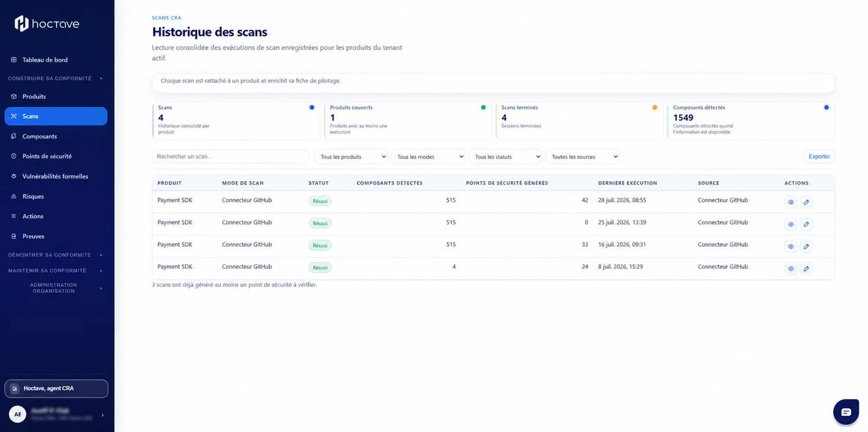Open the Actions sidebar item
Viewport: 868px width, 432px height.
pos(56,217)
